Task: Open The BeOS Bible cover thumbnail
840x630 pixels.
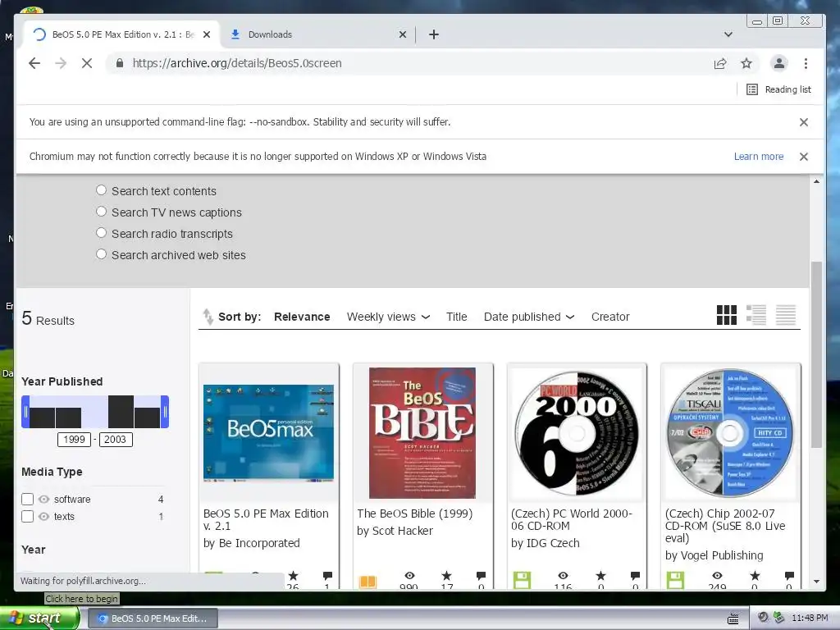Action: [x=422, y=433]
